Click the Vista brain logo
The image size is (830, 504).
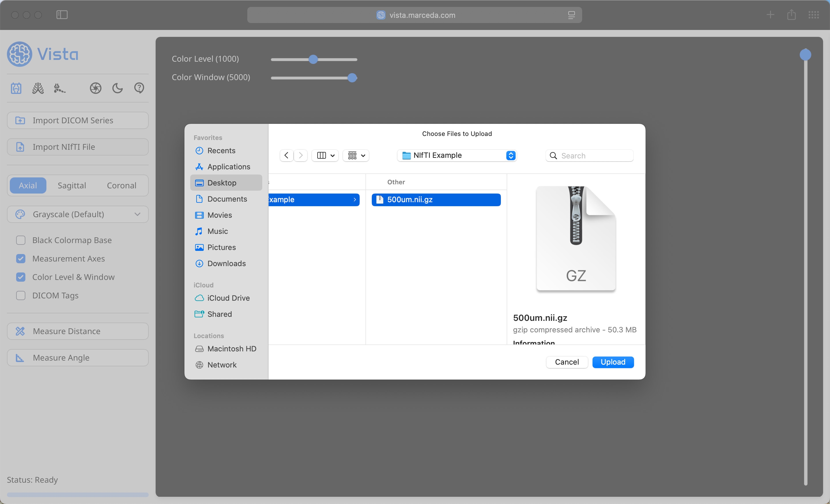(x=20, y=54)
